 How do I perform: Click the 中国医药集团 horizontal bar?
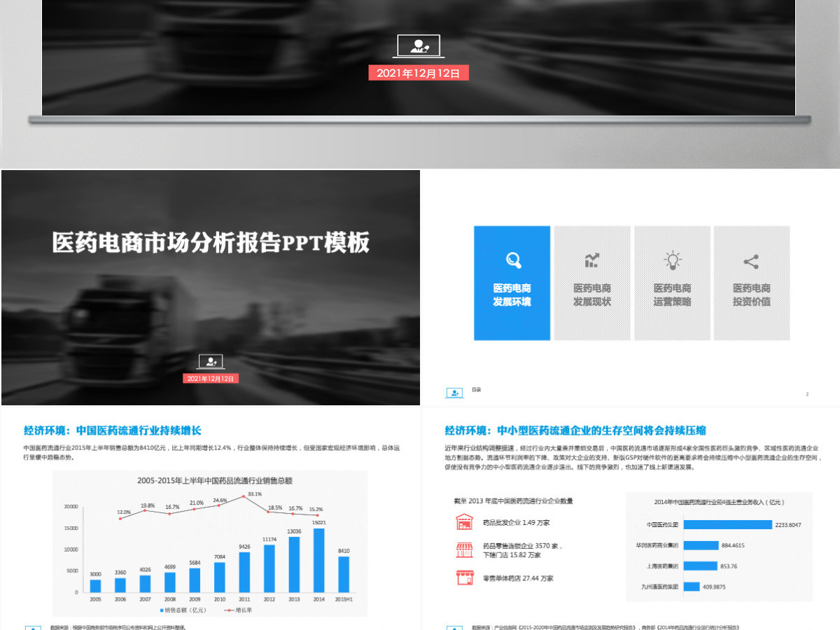point(727,524)
